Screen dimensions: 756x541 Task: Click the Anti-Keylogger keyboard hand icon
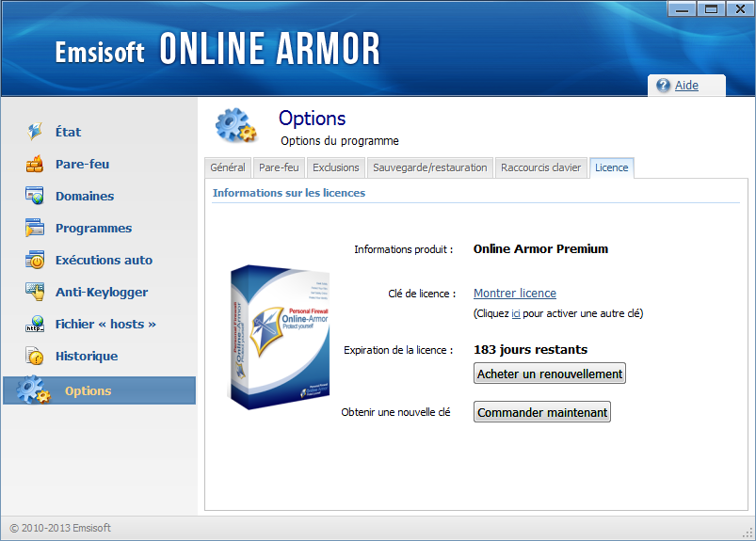(35, 292)
